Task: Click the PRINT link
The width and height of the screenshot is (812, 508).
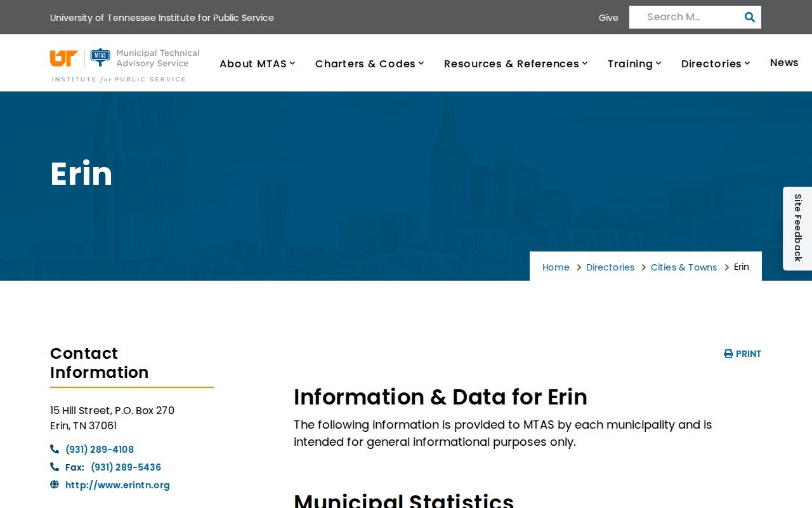Action: pos(742,354)
